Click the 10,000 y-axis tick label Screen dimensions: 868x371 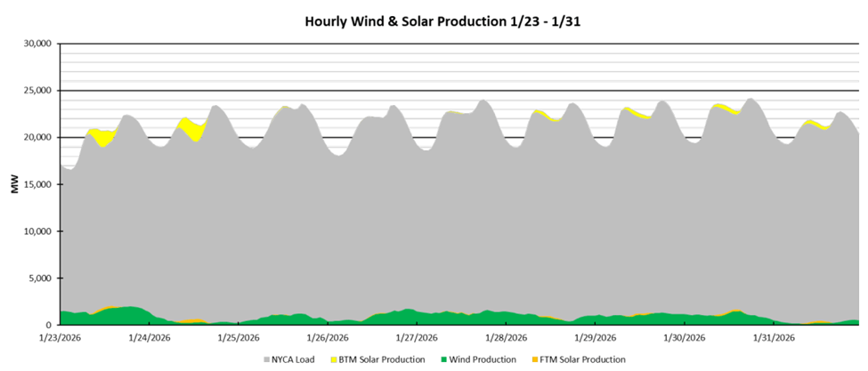[37, 231]
